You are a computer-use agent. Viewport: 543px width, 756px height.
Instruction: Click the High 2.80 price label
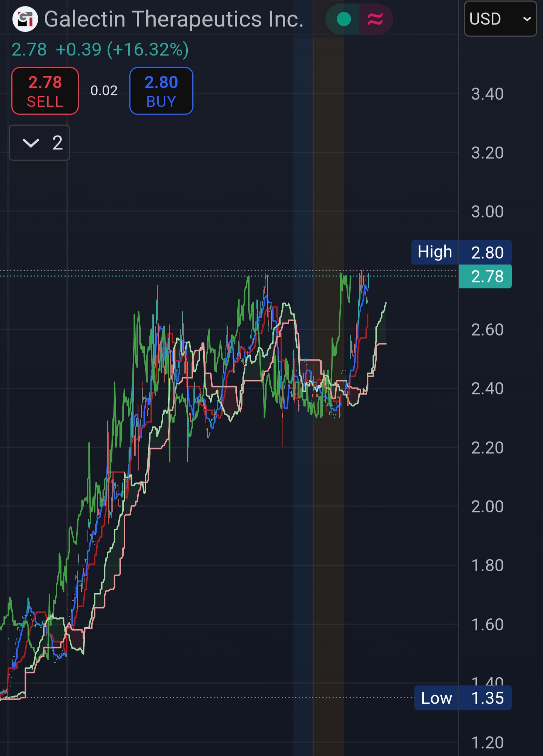[461, 252]
